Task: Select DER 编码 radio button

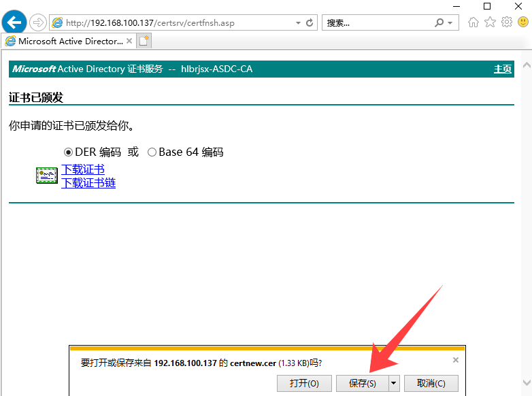Action: [68, 152]
